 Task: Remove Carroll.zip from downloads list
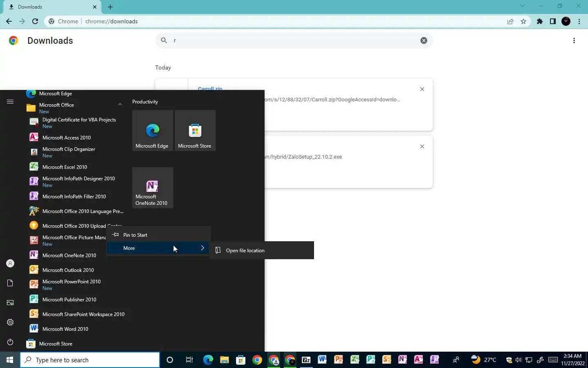click(422, 89)
